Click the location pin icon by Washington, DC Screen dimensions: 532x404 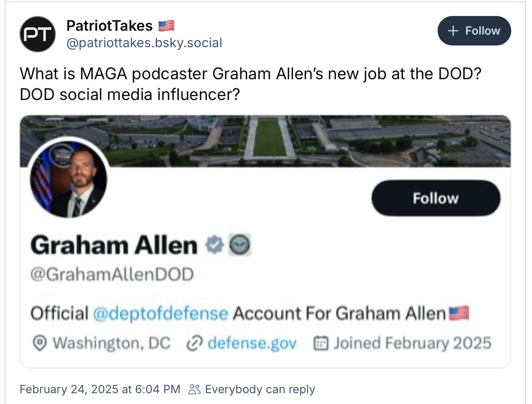coord(40,343)
